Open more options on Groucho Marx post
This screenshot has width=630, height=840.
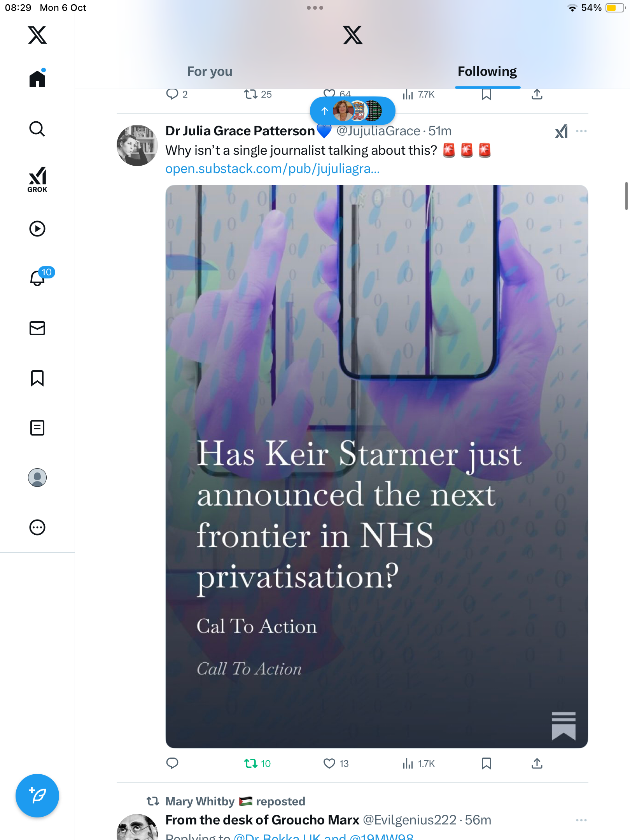(581, 820)
